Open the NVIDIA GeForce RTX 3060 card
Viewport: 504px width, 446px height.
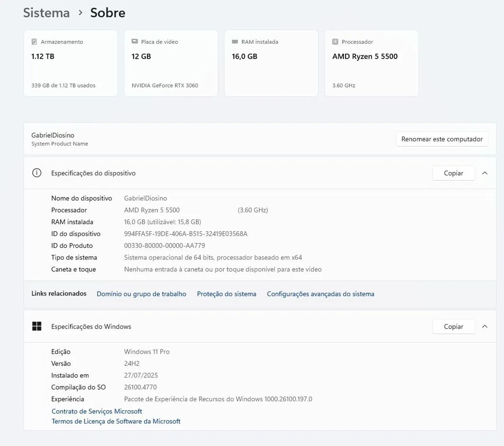pos(171,63)
